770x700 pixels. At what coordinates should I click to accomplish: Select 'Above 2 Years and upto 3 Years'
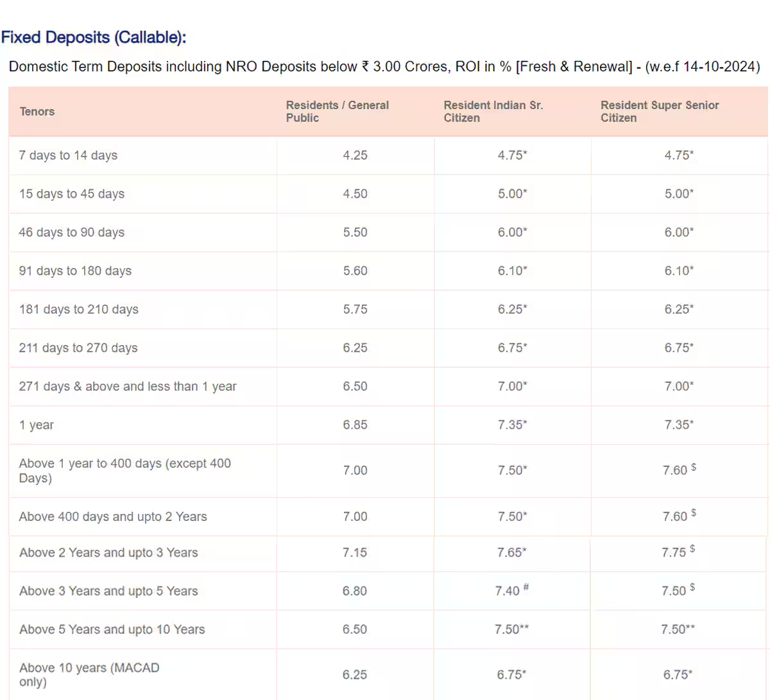[108, 552]
